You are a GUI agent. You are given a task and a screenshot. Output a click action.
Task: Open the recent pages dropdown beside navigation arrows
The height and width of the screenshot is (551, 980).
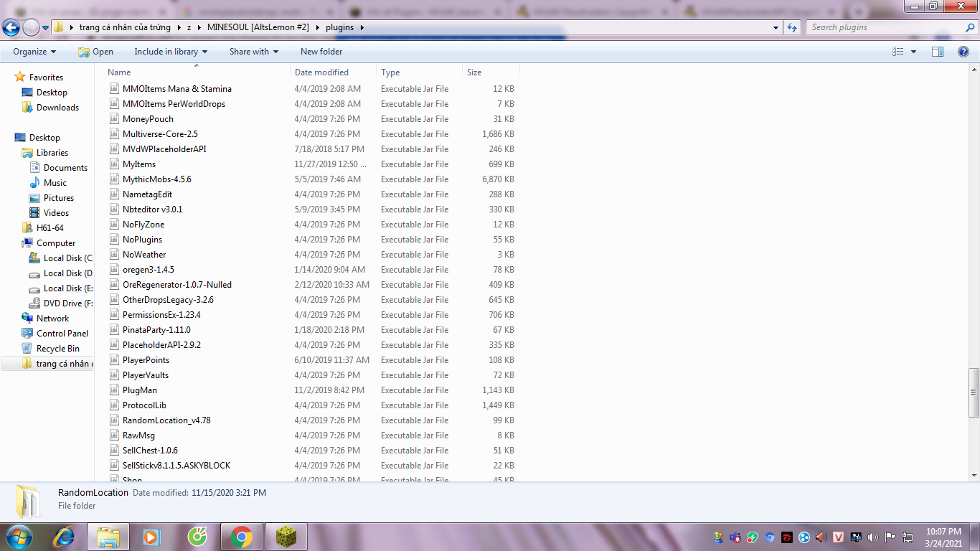45,27
